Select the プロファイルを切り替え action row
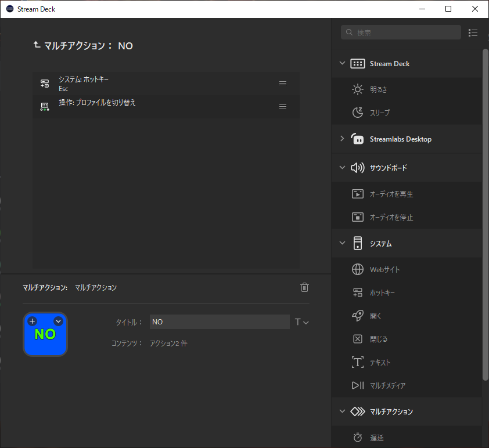This screenshot has width=489, height=448. click(x=163, y=106)
